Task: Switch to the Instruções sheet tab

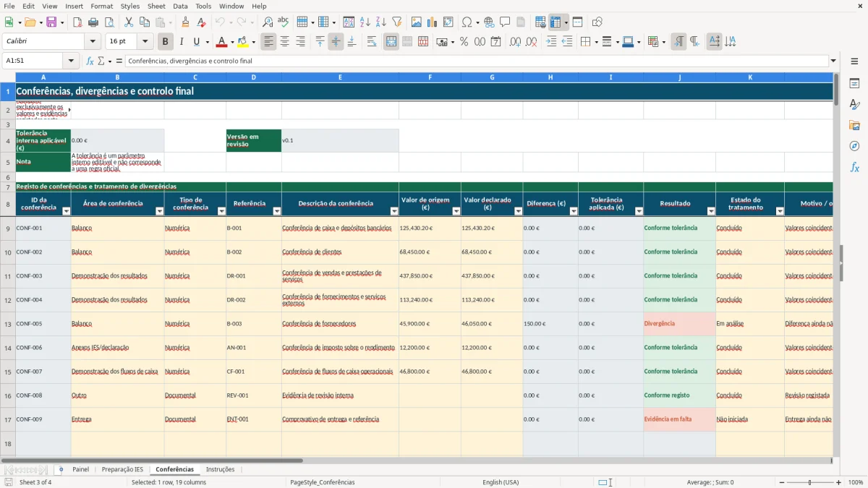Action: coord(220,469)
